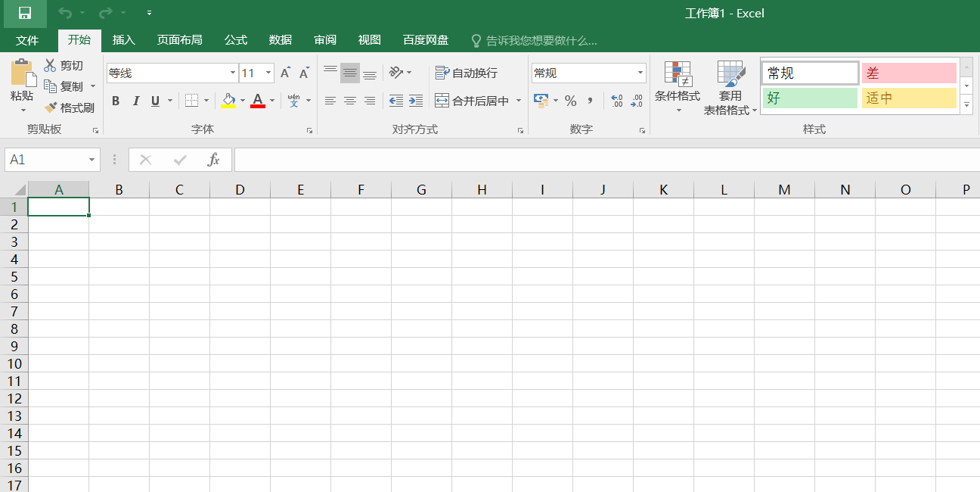This screenshot has height=492, width=980.
Task: Open the Customize Quick Access Toolbar arrow
Action: coord(149,13)
